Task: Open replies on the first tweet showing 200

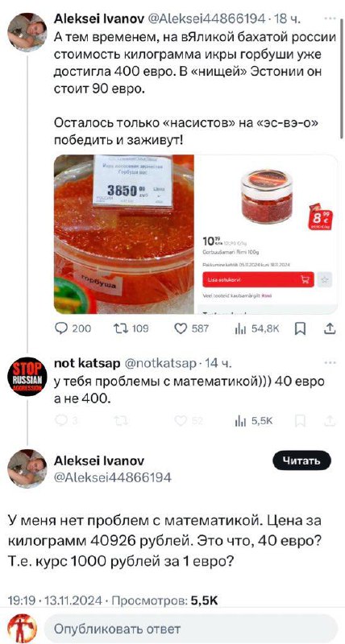Action: click(73, 328)
